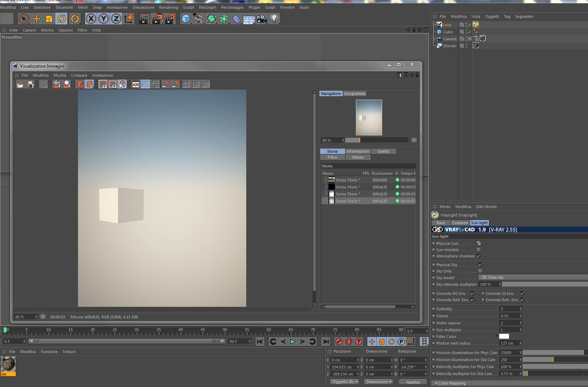Screen dimensions: 588x387
Task: Activate the Rotate tool
Action: coord(62,19)
